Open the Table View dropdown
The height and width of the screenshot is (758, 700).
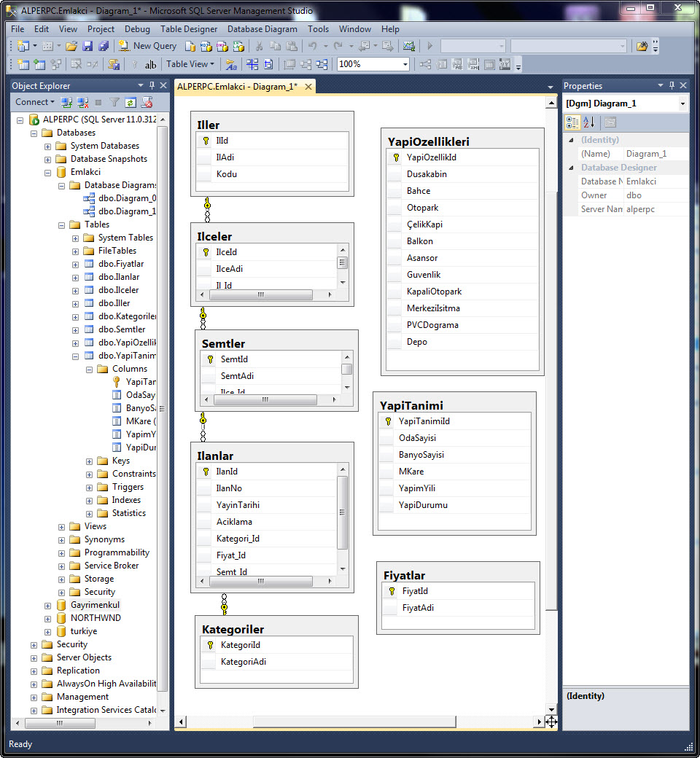point(190,64)
